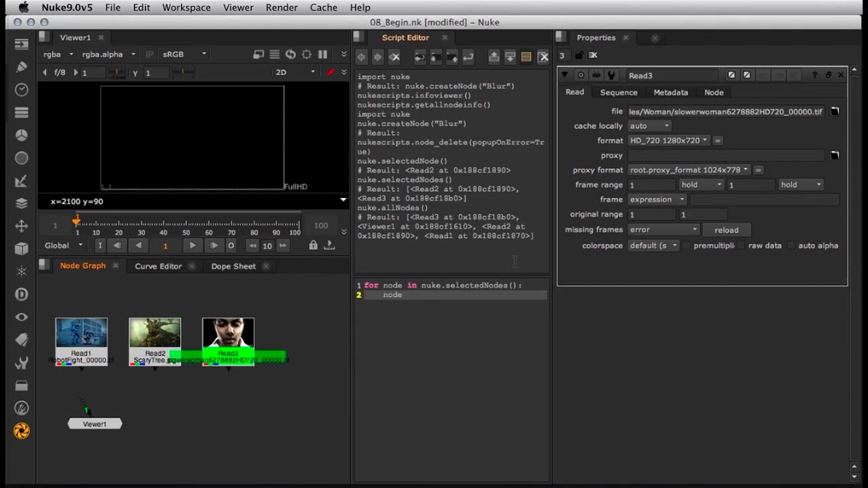The height and width of the screenshot is (488, 868).
Task: Open the Views nodes eye icon
Action: click(21, 317)
